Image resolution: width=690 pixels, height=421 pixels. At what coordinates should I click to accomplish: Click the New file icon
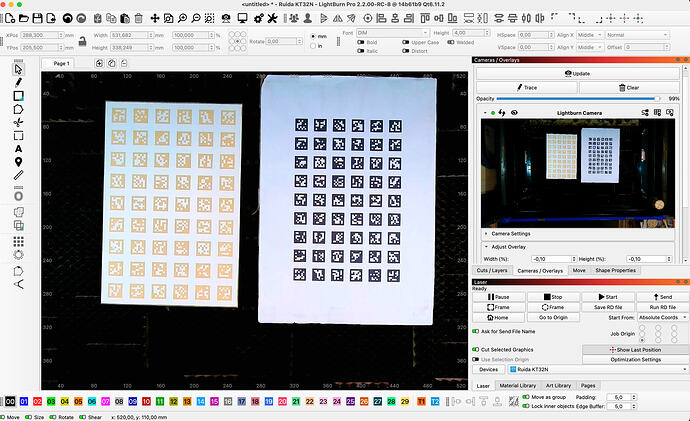10,18
